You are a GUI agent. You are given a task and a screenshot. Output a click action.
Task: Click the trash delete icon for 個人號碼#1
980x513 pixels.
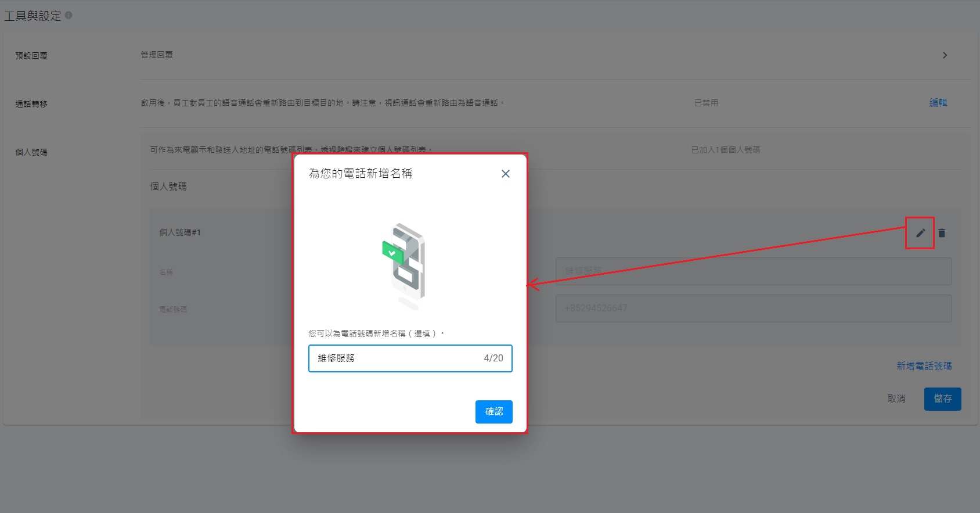(942, 233)
